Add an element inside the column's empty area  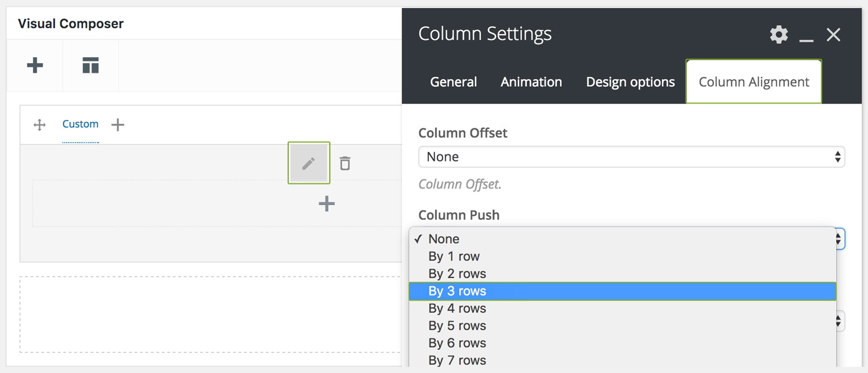(327, 204)
